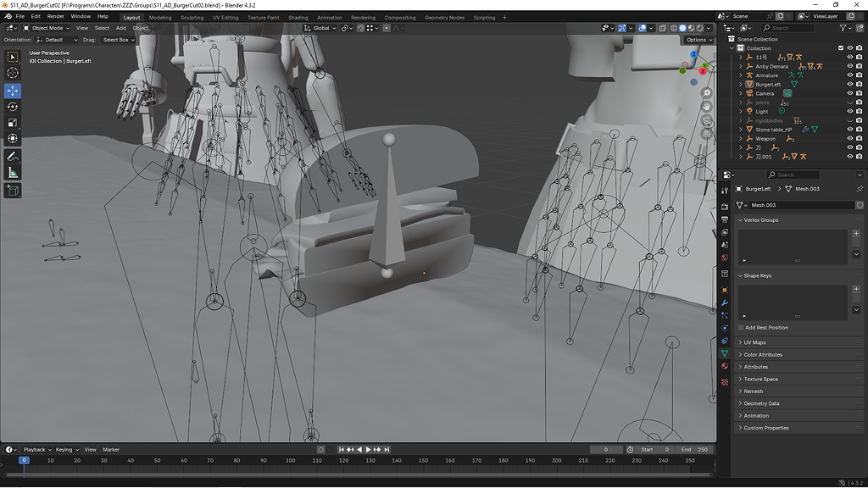Switch to wireframe viewport shading
The image size is (868, 488).
674,28
